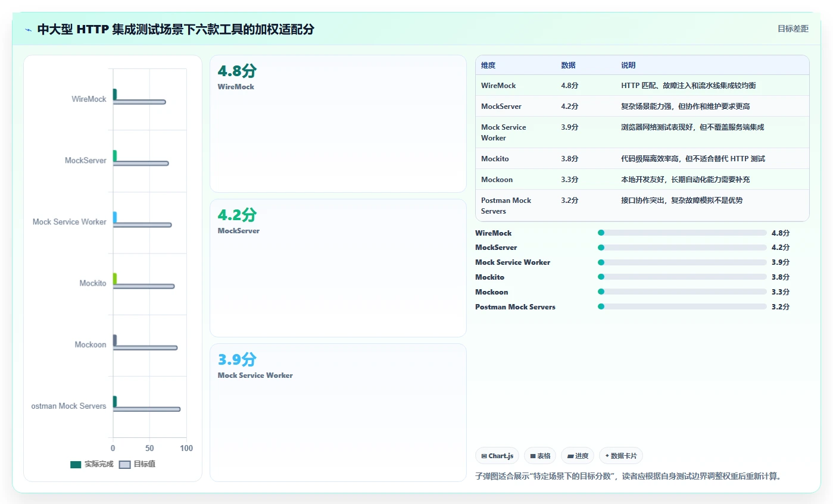The height and width of the screenshot is (504, 833).
Task: Click the description '复杂场景能力强，但协作和维护要求更高'
Action: (685, 107)
